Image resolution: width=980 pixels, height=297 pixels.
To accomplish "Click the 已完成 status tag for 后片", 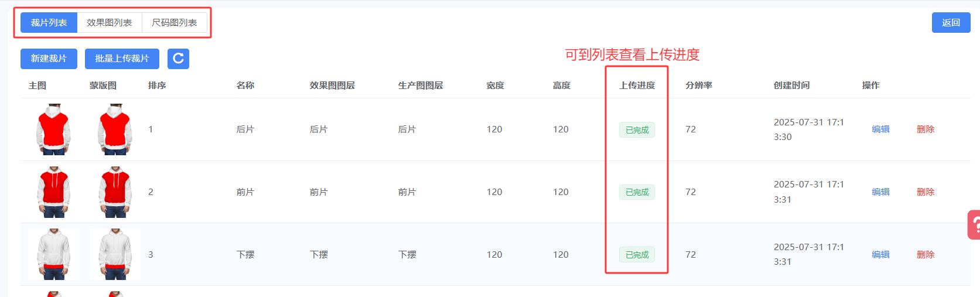I will click(637, 130).
